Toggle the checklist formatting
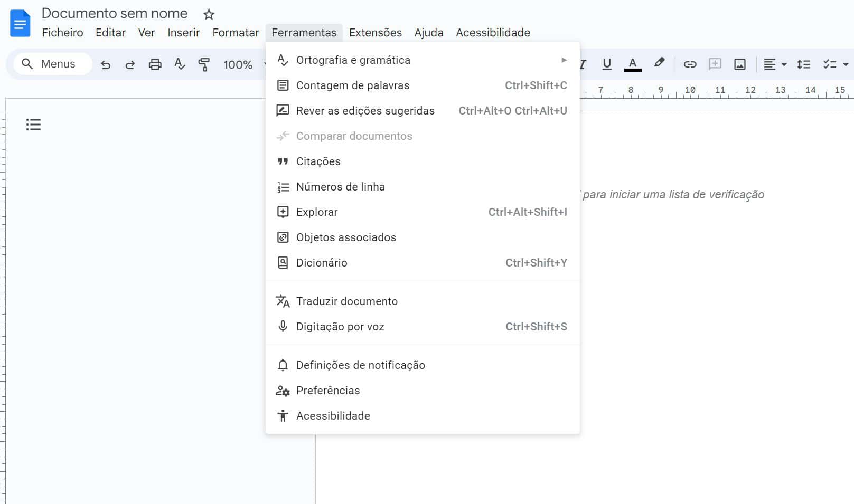The height and width of the screenshot is (504, 854). (x=829, y=64)
